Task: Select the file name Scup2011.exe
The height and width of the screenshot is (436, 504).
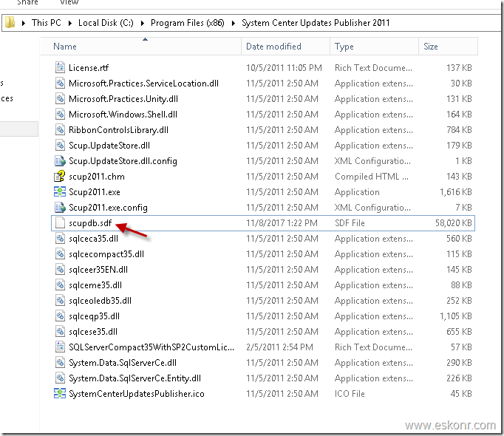Action: [x=95, y=192]
